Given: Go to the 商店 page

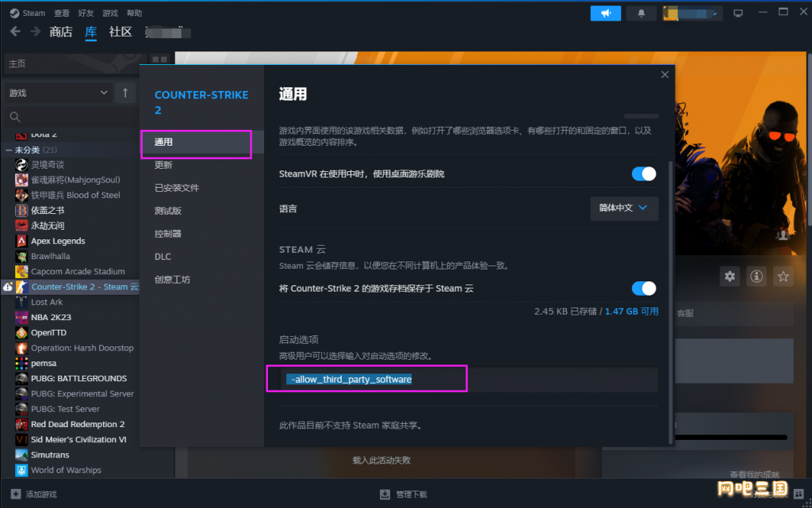Looking at the screenshot, I should point(60,32).
